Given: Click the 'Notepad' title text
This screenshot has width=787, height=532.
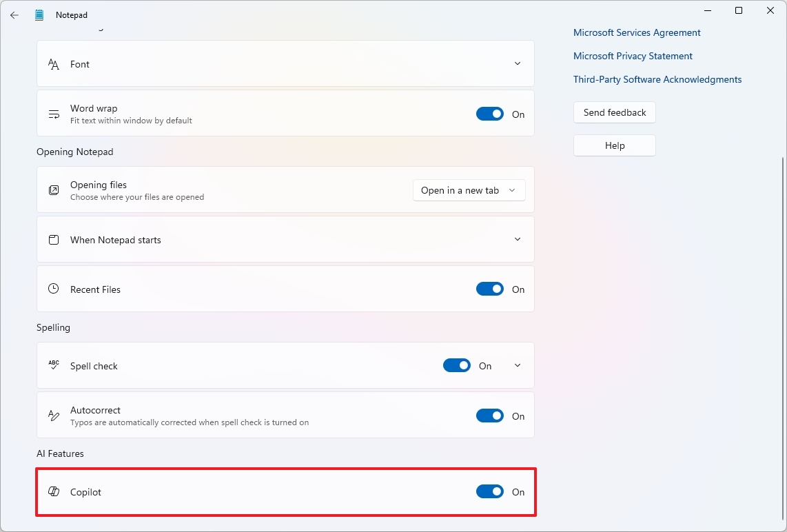Looking at the screenshot, I should (x=71, y=15).
